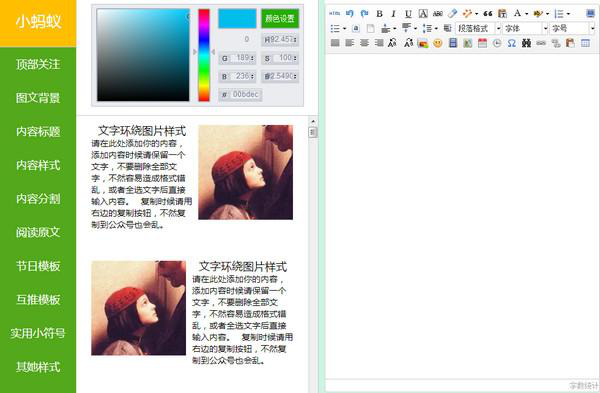600x393 pixels.
Task: Insert a table into the editor
Action: pos(585,43)
